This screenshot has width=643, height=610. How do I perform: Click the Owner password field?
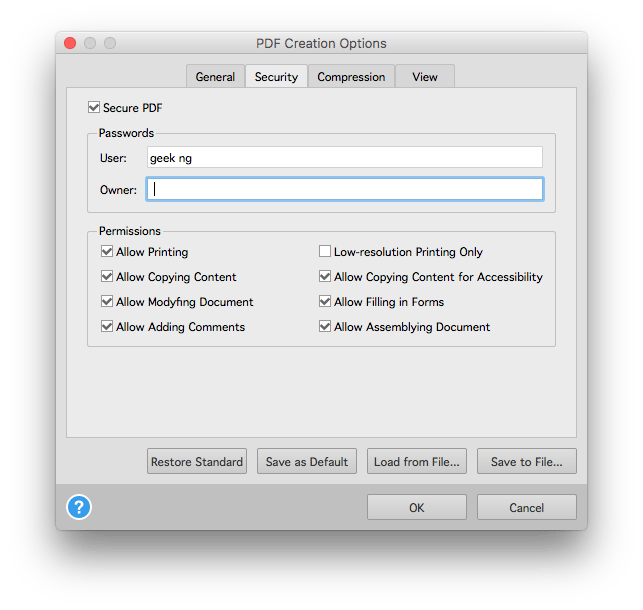click(x=345, y=189)
